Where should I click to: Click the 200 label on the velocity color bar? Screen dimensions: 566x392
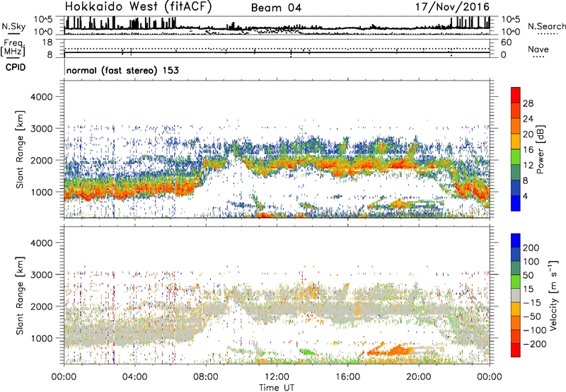click(531, 248)
